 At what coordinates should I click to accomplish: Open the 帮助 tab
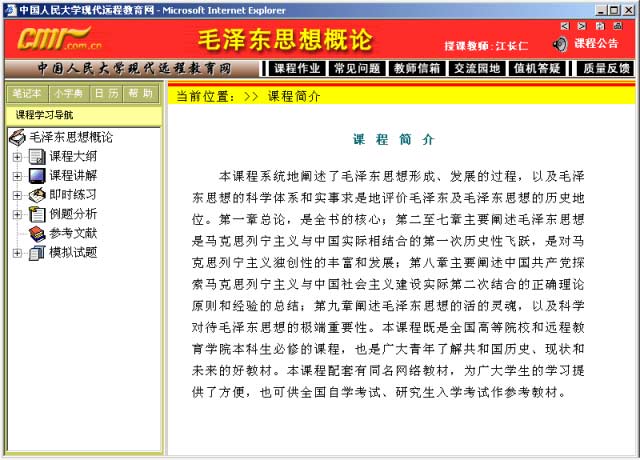tap(140, 93)
